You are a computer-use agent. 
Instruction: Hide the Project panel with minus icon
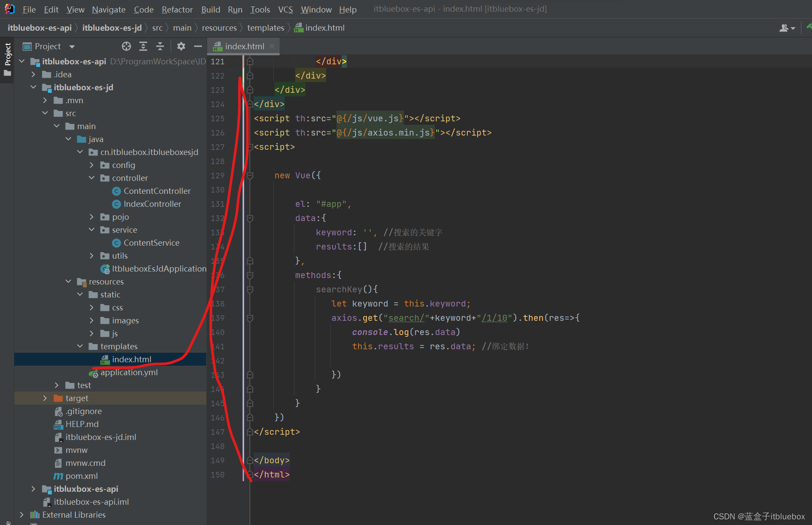point(198,46)
